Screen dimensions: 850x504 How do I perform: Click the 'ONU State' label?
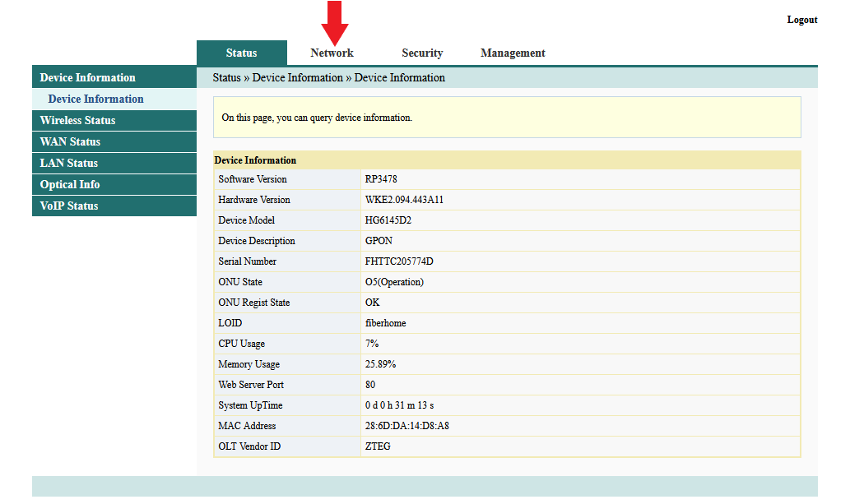click(x=240, y=282)
